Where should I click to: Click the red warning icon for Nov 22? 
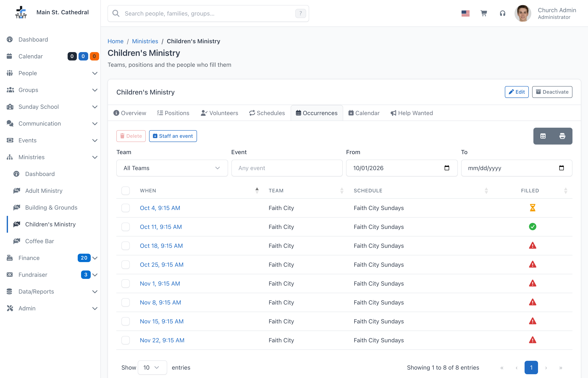coord(532,340)
